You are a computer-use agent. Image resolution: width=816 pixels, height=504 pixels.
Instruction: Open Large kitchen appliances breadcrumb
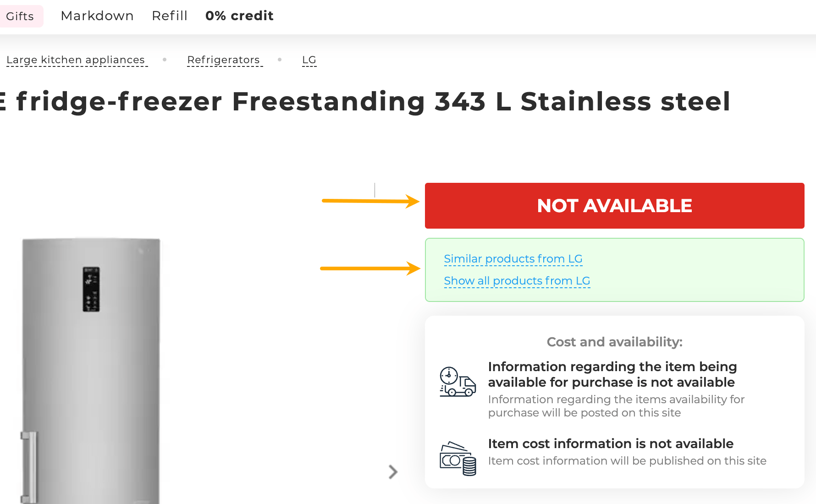[76, 60]
